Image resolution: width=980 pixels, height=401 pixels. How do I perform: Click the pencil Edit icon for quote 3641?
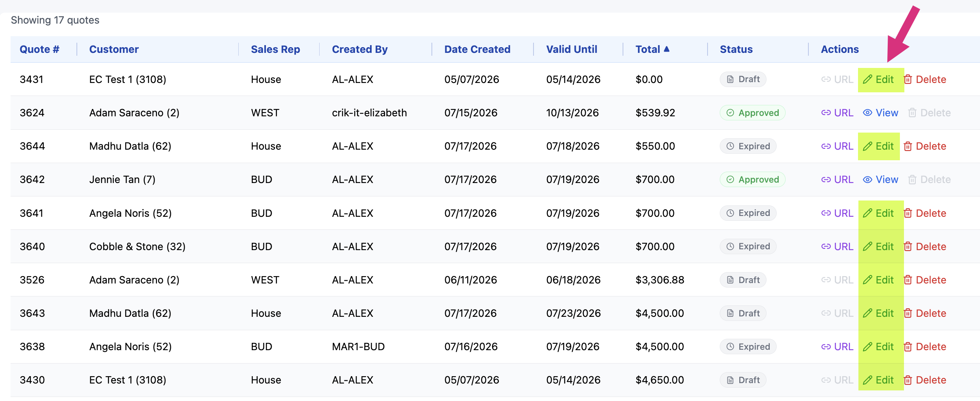coord(867,213)
